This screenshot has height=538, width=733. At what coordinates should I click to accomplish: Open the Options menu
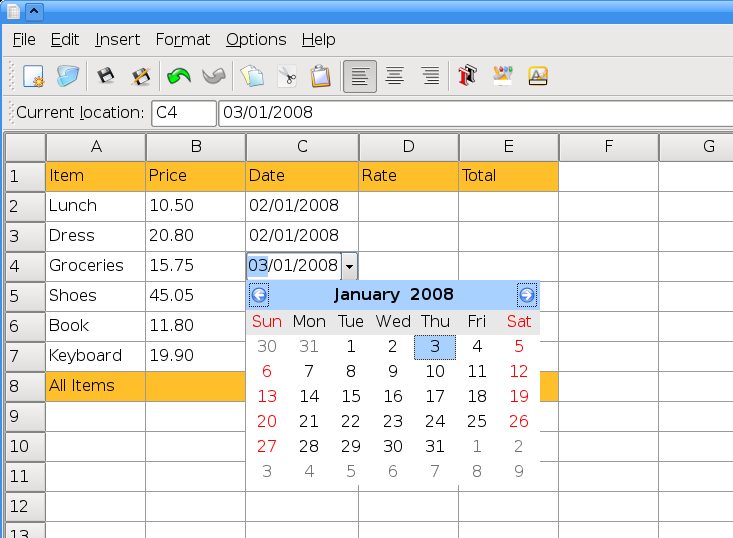point(256,40)
